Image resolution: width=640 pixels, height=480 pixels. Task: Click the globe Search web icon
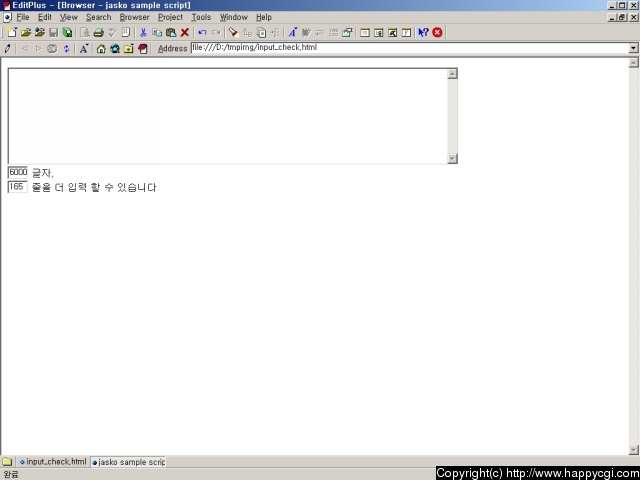(x=115, y=49)
